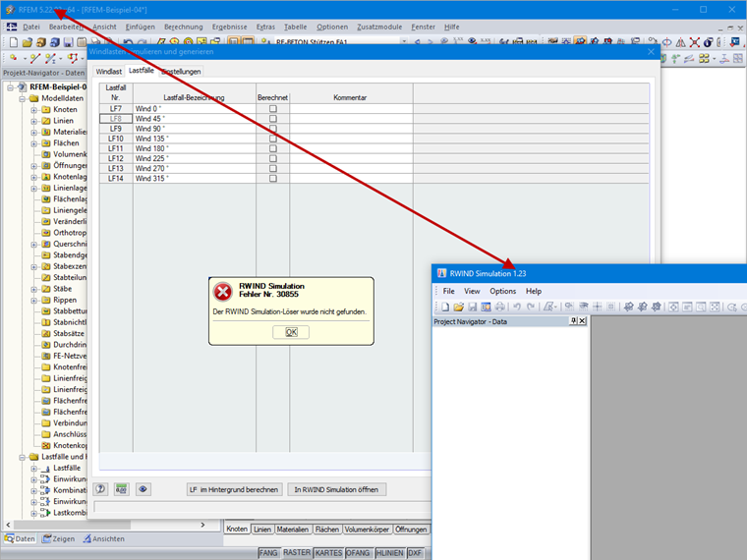Expand the Linien tree node
The image size is (747, 560).
tap(33, 121)
